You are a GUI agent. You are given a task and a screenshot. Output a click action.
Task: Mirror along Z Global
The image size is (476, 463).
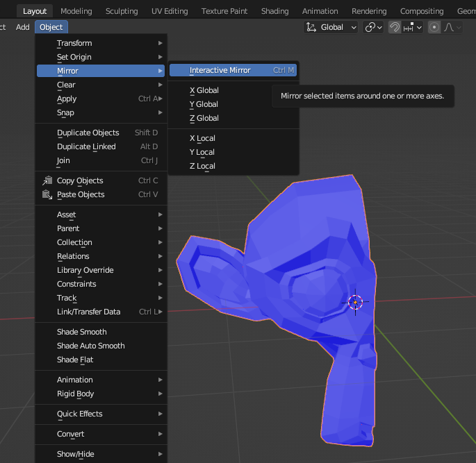pos(233,118)
